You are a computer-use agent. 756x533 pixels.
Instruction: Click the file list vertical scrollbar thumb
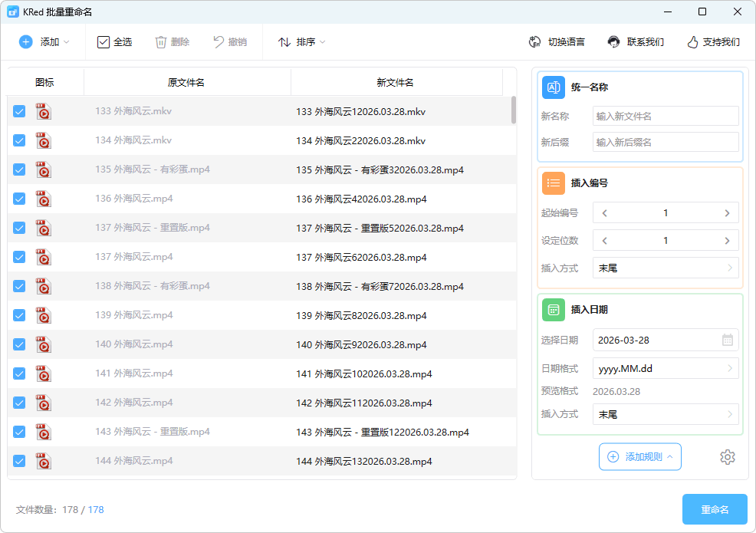point(514,110)
